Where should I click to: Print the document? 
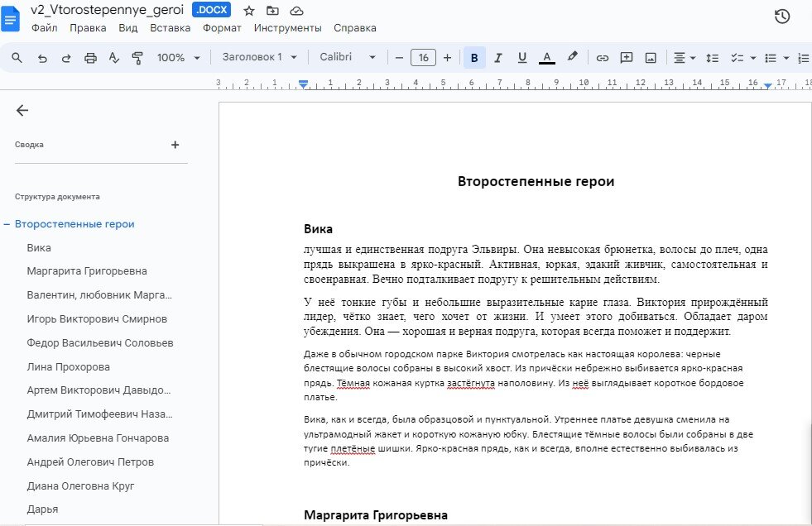coord(90,58)
